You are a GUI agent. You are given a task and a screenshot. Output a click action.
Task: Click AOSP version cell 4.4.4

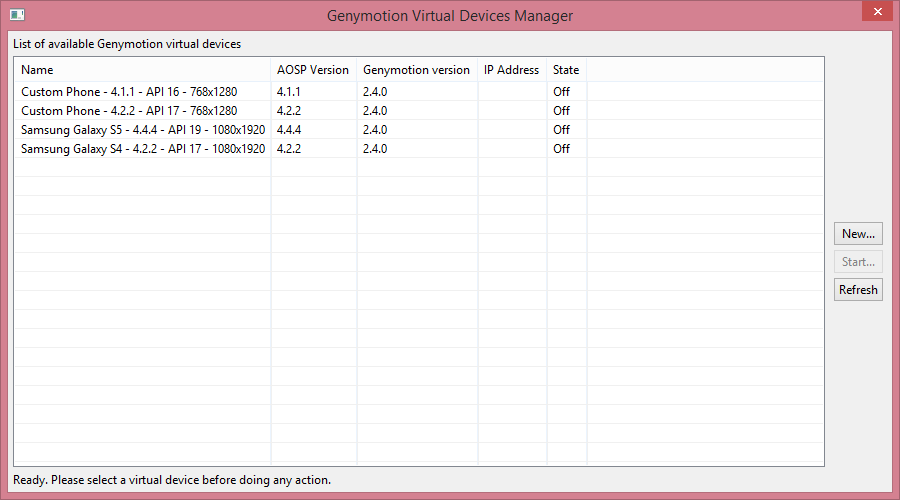[x=289, y=130]
